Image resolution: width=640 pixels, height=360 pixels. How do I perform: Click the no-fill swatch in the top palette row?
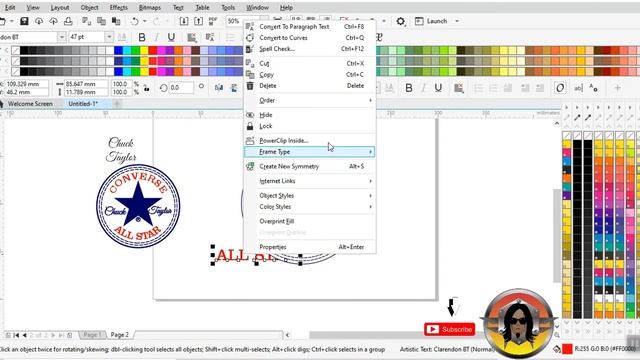point(16,51)
